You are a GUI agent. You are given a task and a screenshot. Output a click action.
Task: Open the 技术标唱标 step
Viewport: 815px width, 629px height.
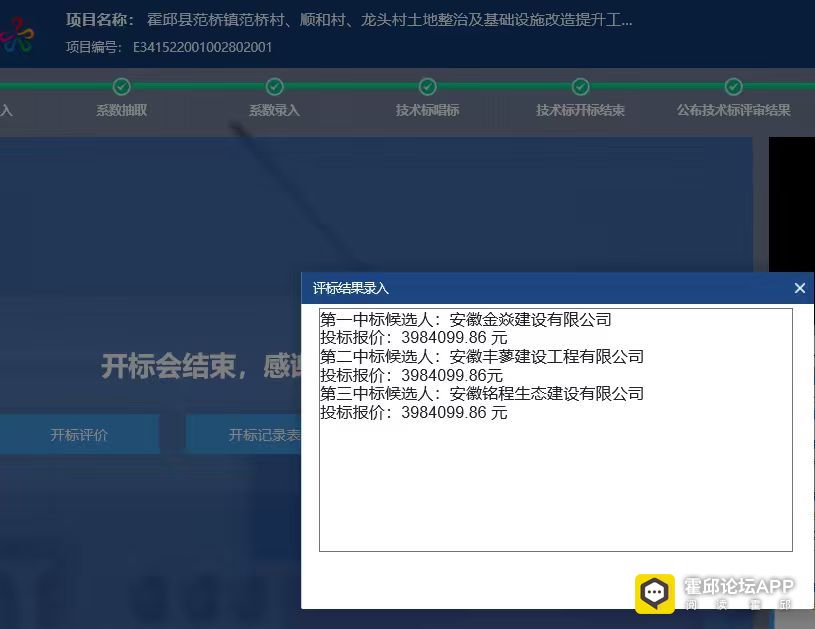point(427,110)
